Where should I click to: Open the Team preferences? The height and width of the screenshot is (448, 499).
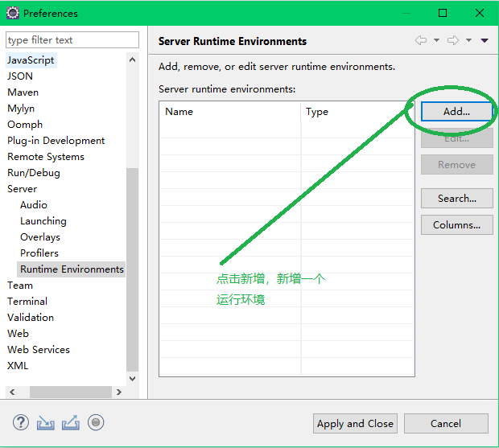[20, 286]
